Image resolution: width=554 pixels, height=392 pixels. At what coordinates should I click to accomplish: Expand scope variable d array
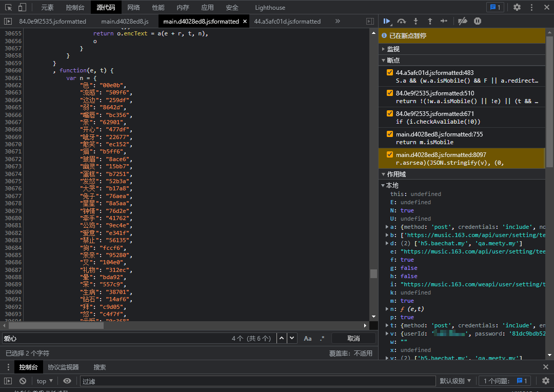coord(387,243)
